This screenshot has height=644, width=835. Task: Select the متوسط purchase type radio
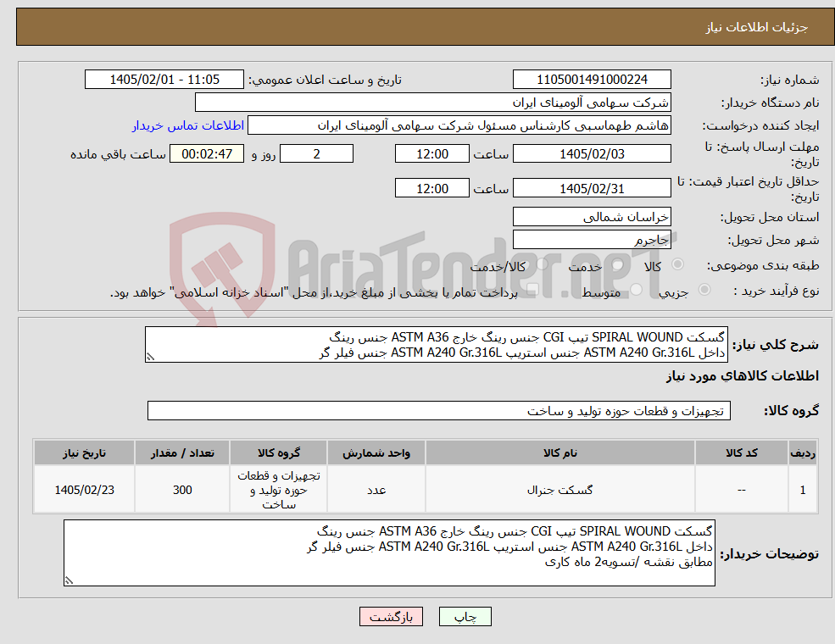tap(637, 290)
